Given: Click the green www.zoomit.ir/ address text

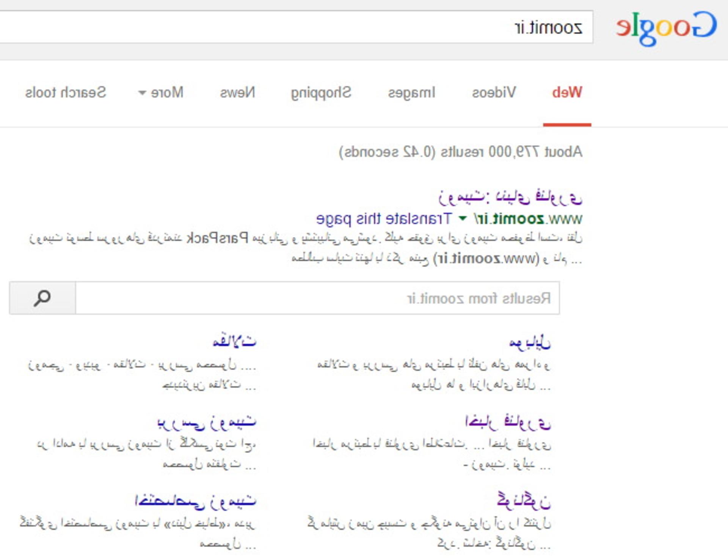Looking at the screenshot, I should click(528, 219).
